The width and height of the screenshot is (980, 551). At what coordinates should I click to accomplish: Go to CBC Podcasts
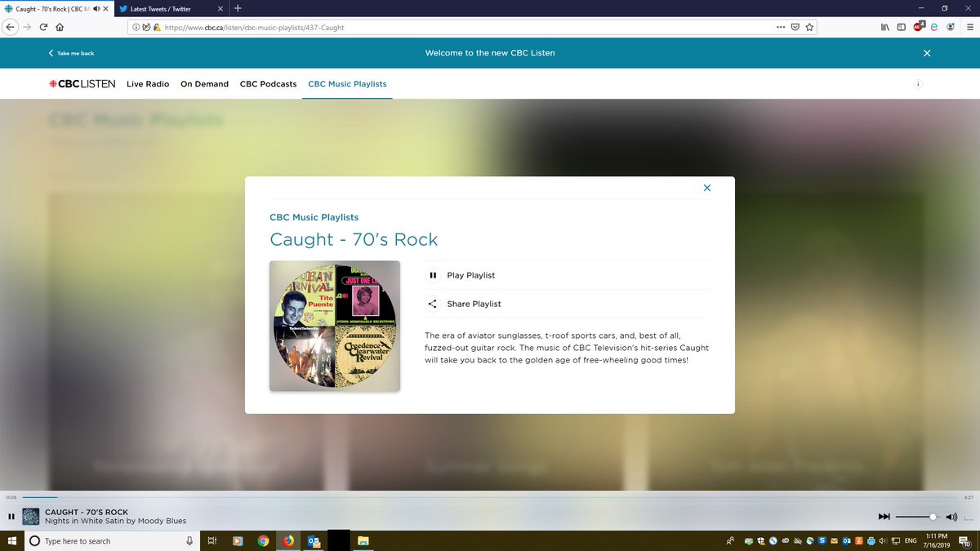[x=268, y=84]
